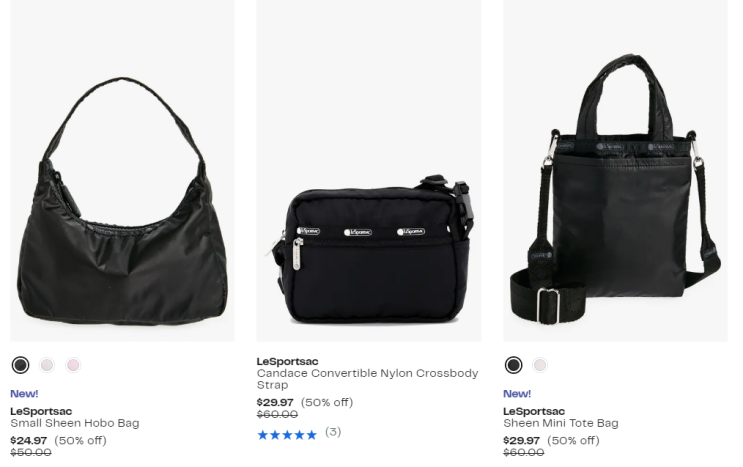
Task: Click the $29.97 Candace Crossbody price
Action: point(275,403)
